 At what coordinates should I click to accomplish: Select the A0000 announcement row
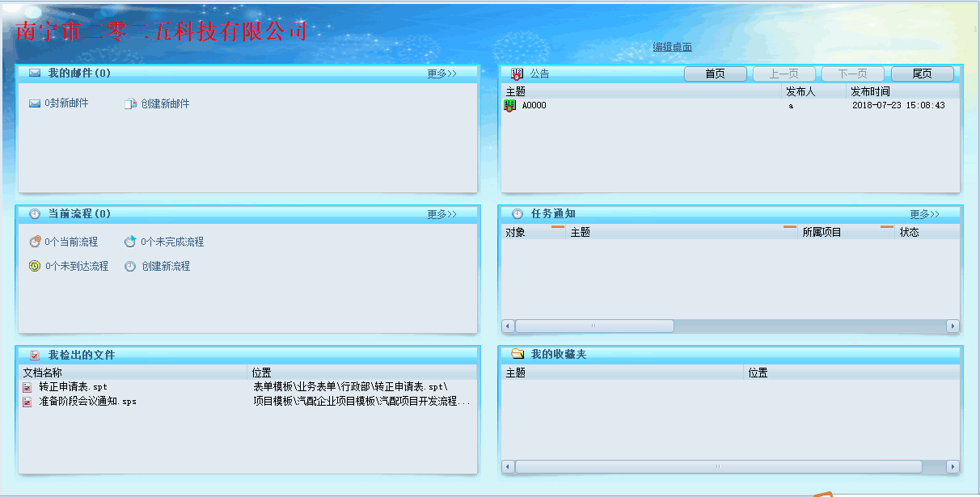click(x=533, y=105)
